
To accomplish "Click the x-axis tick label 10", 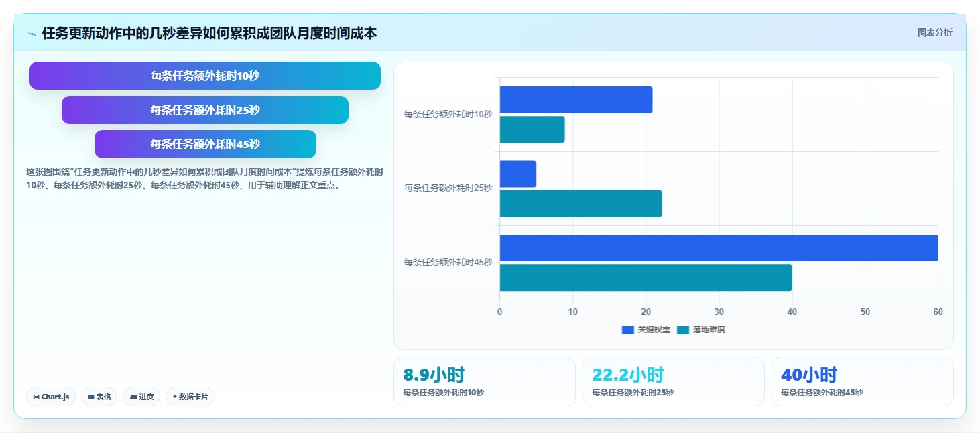I will 572,312.
